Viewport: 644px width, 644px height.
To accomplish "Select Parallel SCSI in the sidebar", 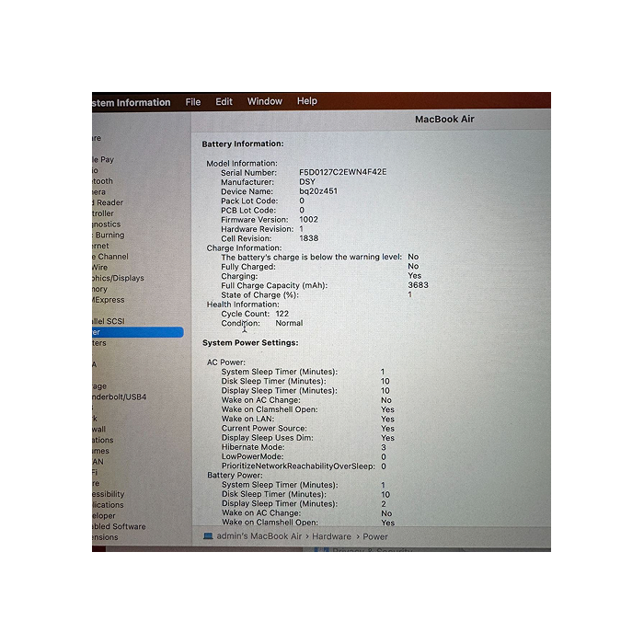I will [x=109, y=321].
